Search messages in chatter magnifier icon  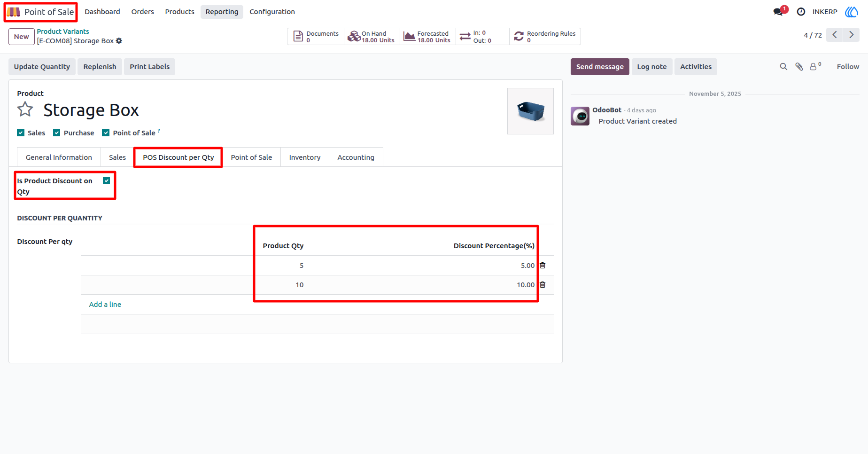tap(783, 67)
